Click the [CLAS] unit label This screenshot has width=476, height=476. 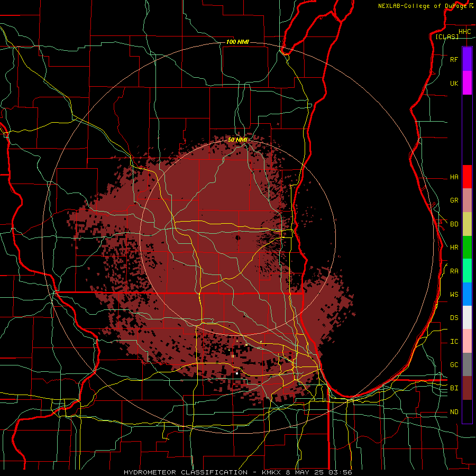[x=447, y=36]
